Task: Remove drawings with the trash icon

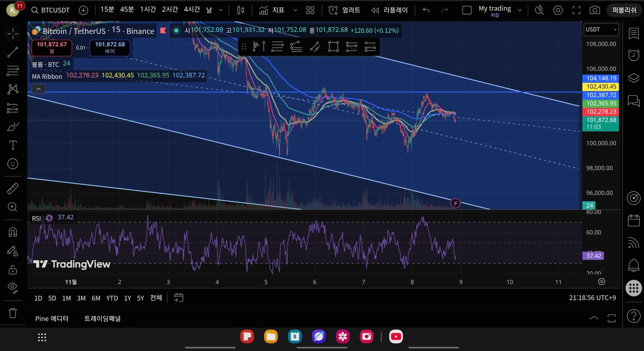Action: point(13,313)
